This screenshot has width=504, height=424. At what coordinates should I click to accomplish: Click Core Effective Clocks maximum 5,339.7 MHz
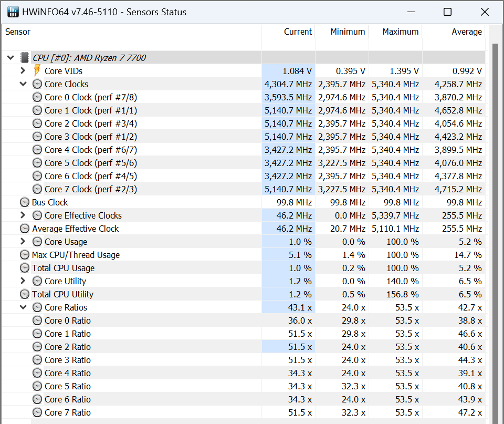(395, 215)
